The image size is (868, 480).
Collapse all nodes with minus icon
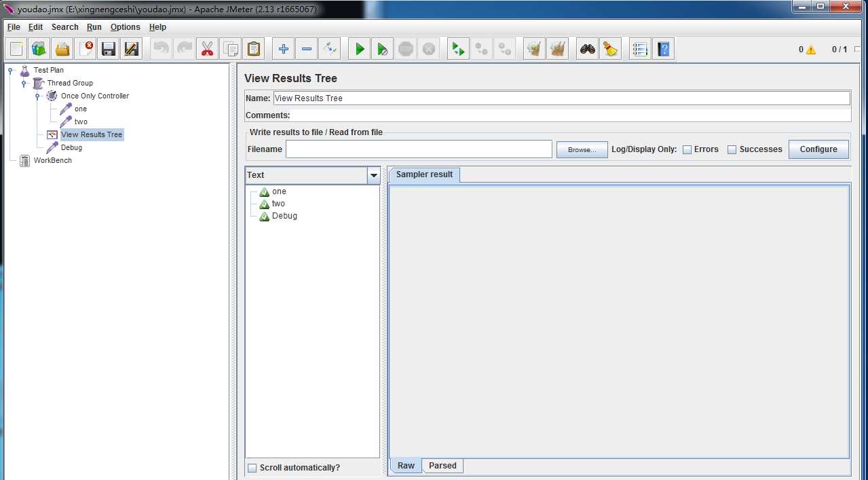(x=307, y=49)
